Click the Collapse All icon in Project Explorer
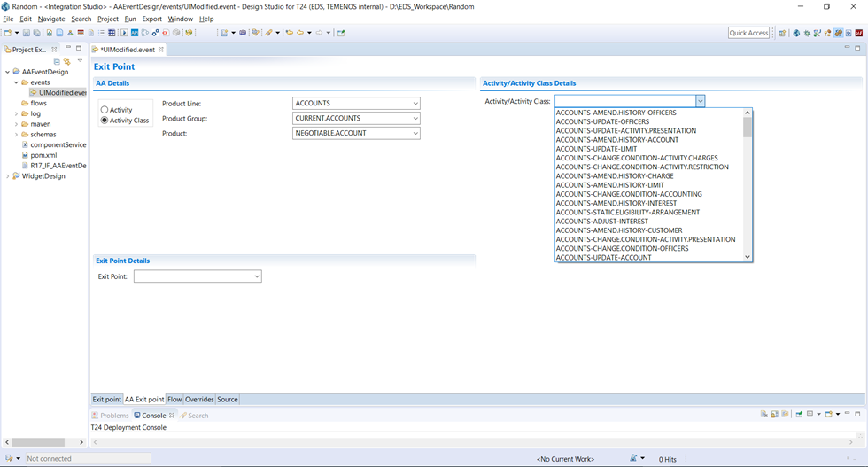The height and width of the screenshot is (467, 868). click(57, 61)
